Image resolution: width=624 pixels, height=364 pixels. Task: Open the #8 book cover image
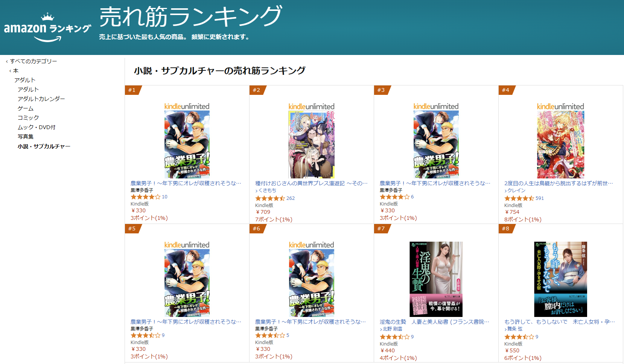point(560,279)
